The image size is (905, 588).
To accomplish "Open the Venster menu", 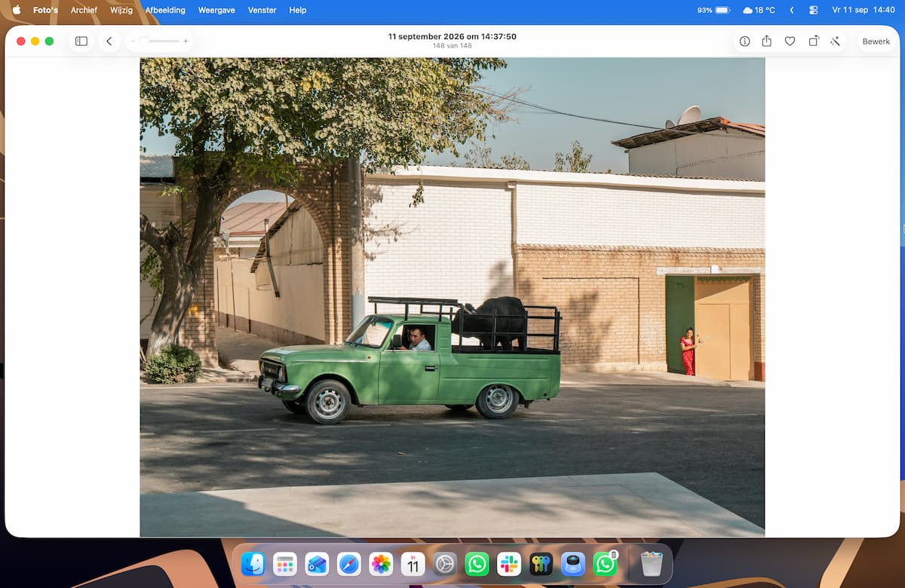I will pos(262,10).
